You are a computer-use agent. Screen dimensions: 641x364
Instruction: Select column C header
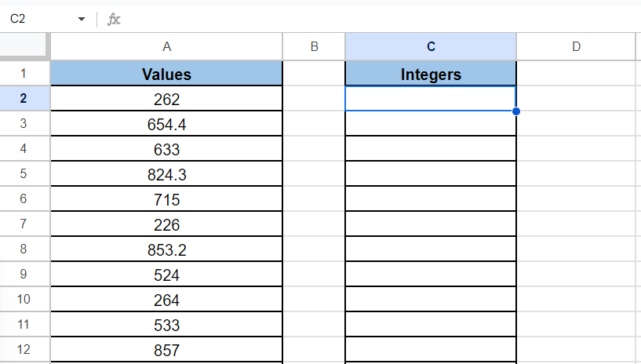click(431, 46)
